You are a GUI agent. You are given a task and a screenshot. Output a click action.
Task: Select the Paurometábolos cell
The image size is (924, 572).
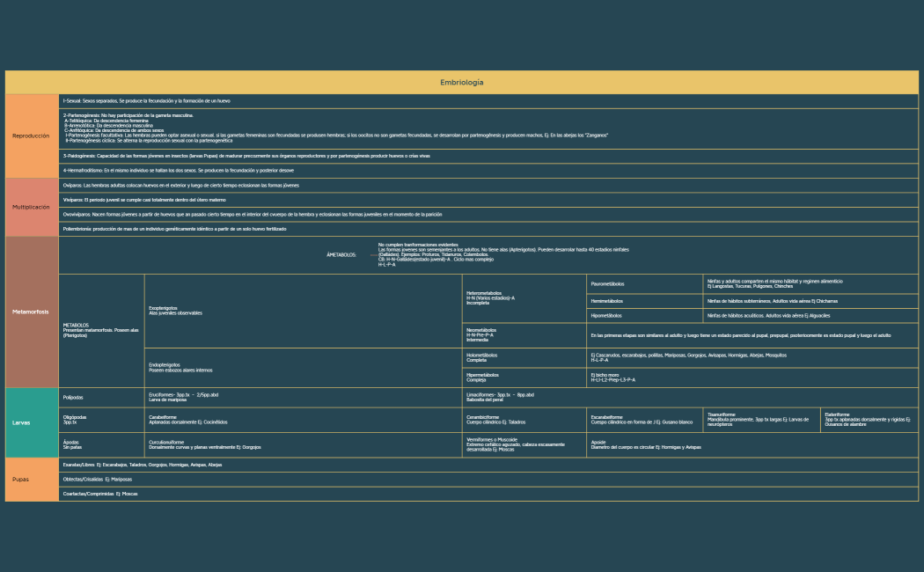point(644,283)
